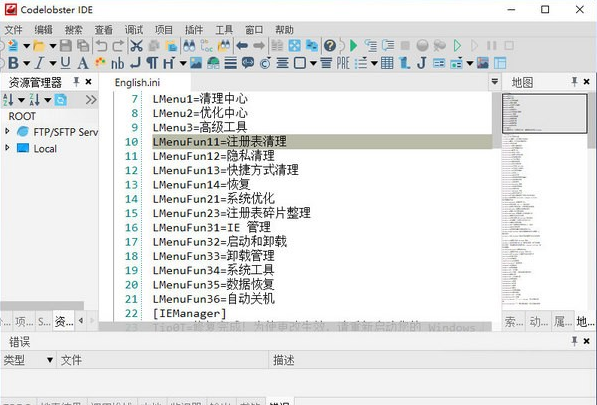Run with the solid green play icon
The height and width of the screenshot is (405, 597).
point(353,46)
